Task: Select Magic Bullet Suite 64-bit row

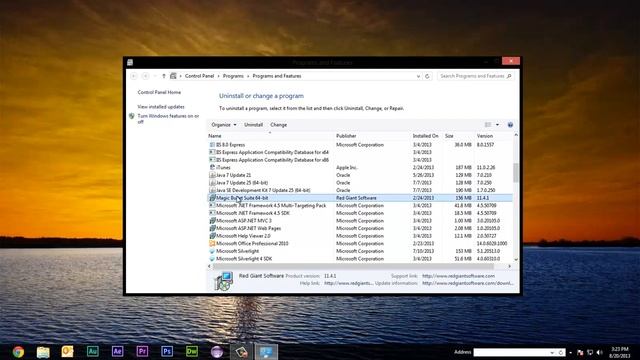Action: point(359,198)
